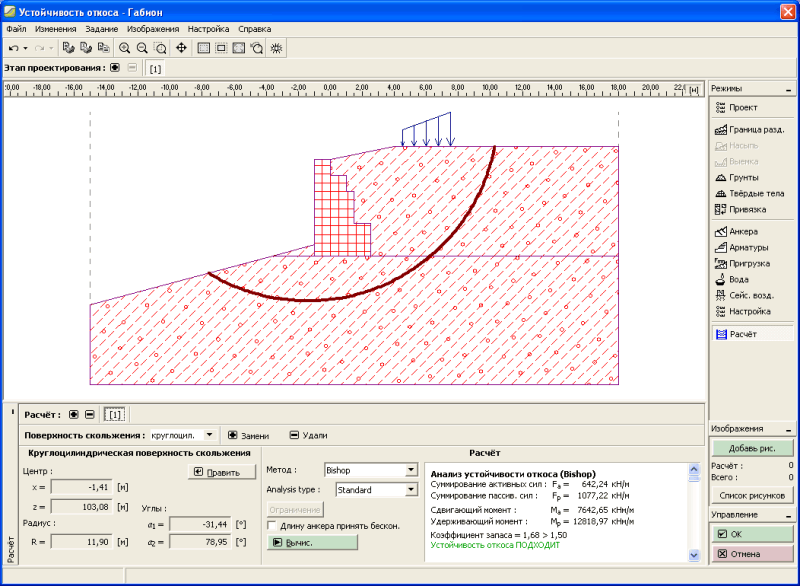The image size is (800, 586).
Task: Add a new design stage next to Этап проектирования
Action: (x=115, y=67)
